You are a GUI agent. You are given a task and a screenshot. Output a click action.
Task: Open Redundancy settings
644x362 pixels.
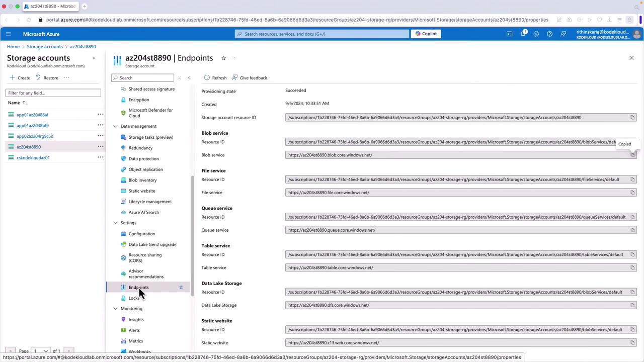pos(140,148)
